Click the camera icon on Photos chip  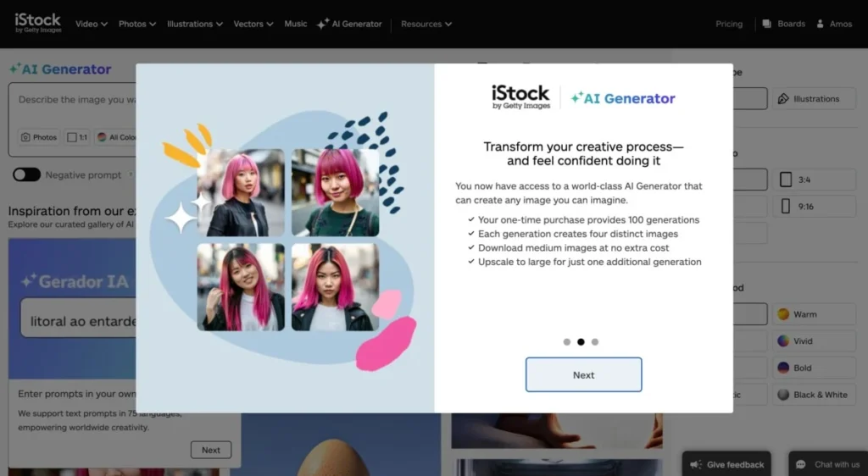click(x=25, y=137)
